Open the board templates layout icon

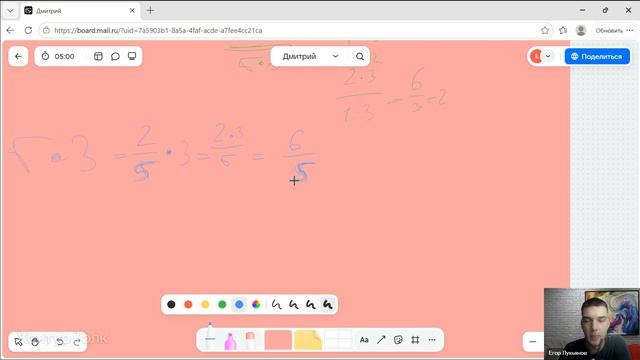(x=98, y=56)
